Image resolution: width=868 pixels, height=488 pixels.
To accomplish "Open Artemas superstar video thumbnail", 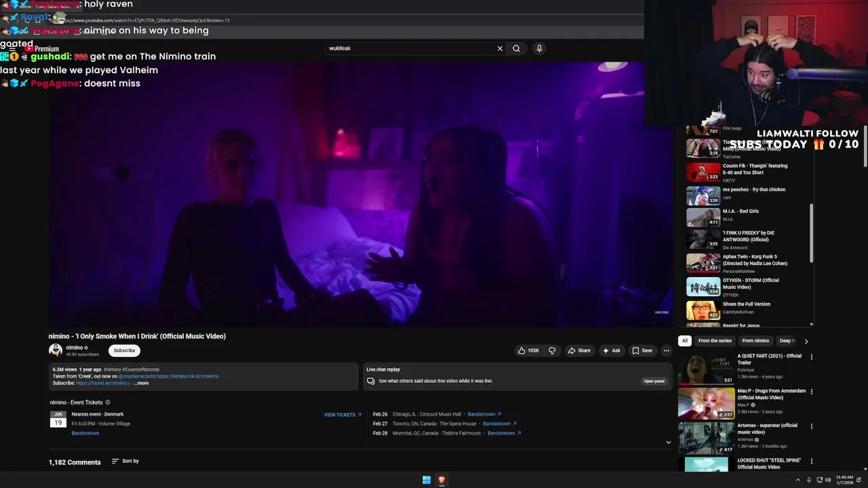I will point(706,437).
